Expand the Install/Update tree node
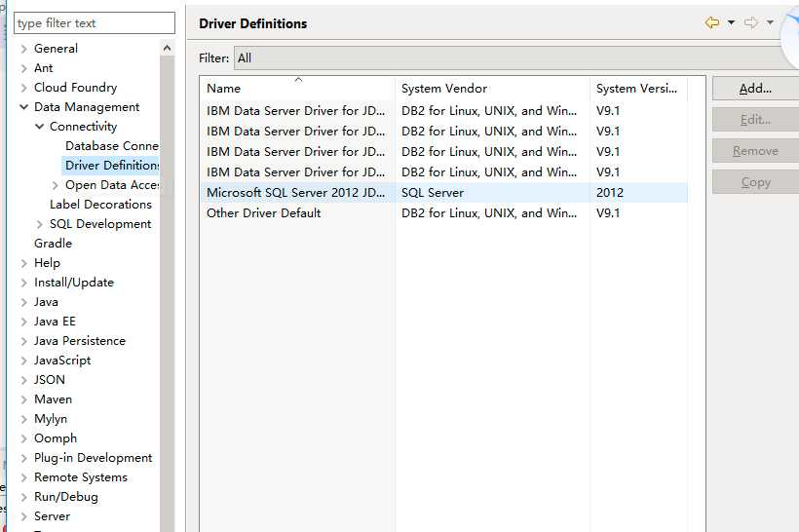The height and width of the screenshot is (532, 799). [24, 283]
